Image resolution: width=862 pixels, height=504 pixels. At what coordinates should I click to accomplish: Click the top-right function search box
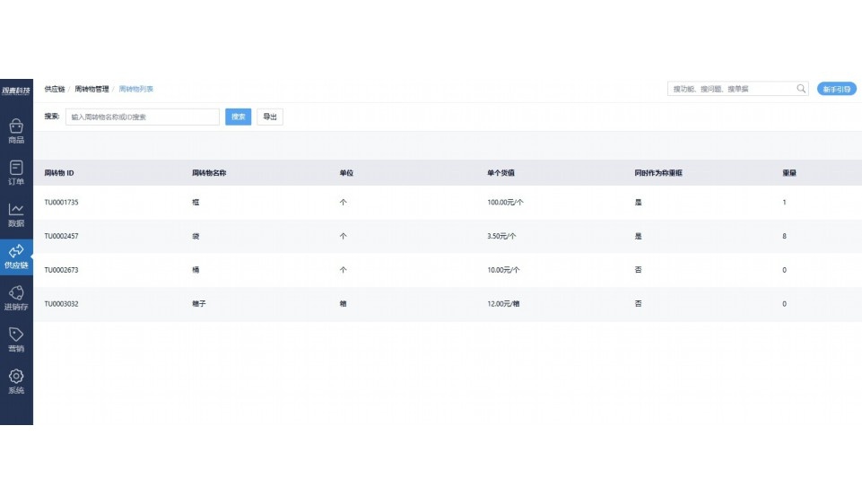click(x=731, y=89)
